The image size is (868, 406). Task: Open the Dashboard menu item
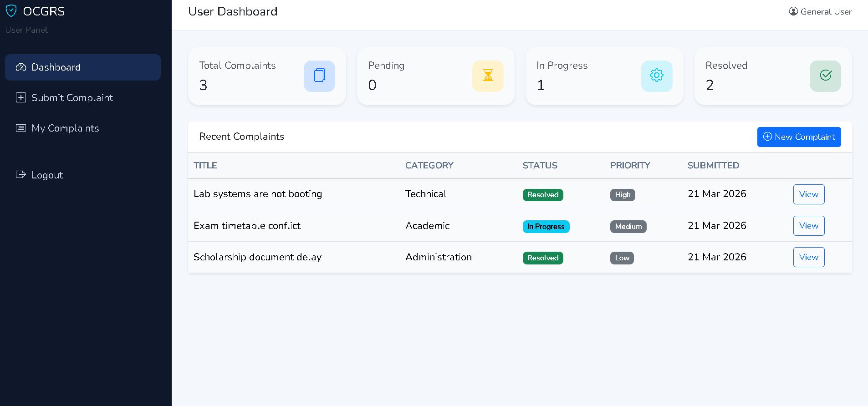pyautogui.click(x=83, y=67)
